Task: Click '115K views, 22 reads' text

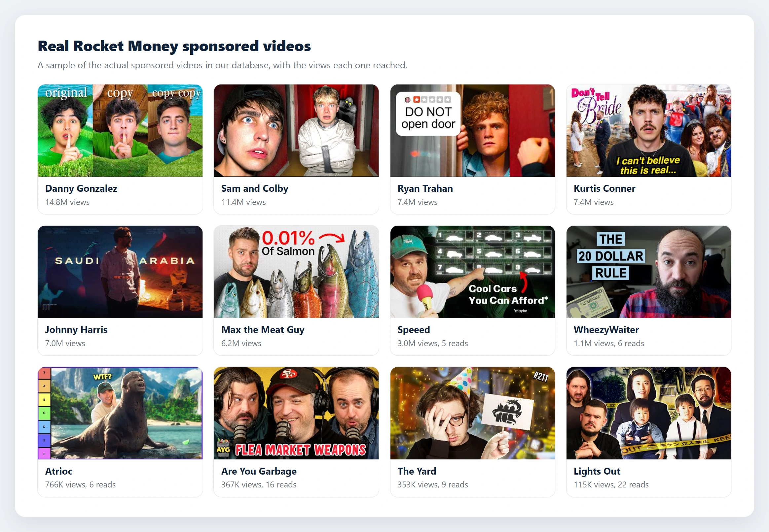Action: [611, 485]
